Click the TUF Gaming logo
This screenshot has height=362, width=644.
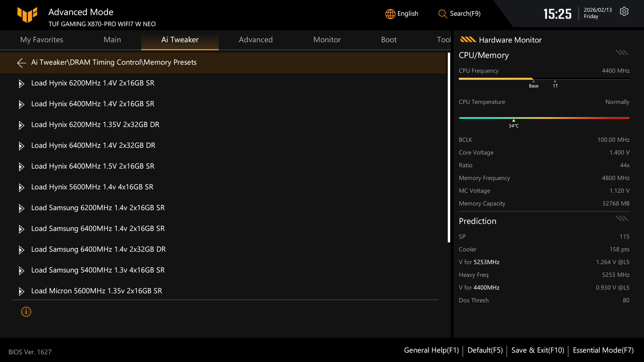click(x=27, y=15)
